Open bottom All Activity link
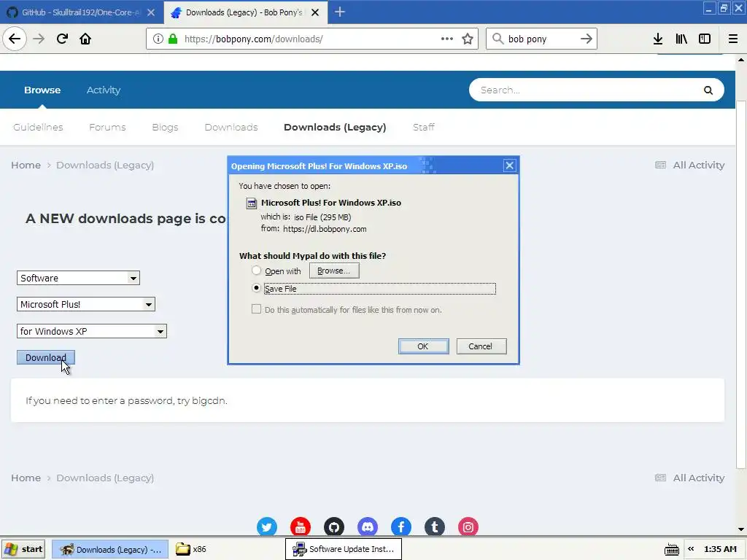 point(690,478)
